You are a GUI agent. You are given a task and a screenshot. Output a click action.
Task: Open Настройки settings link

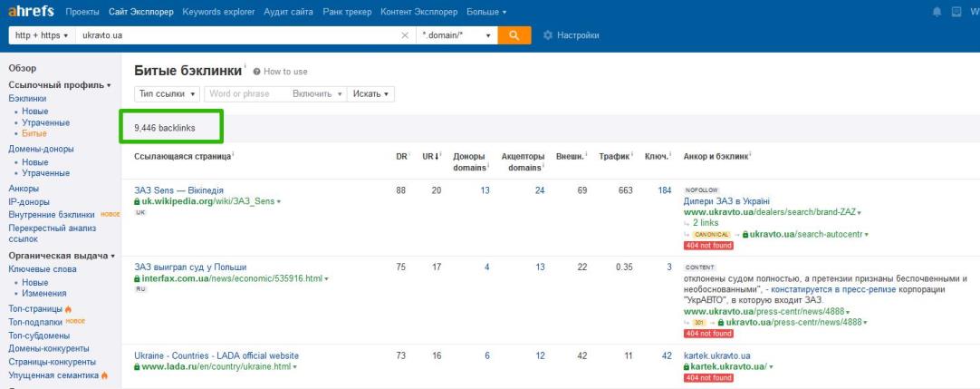578,35
